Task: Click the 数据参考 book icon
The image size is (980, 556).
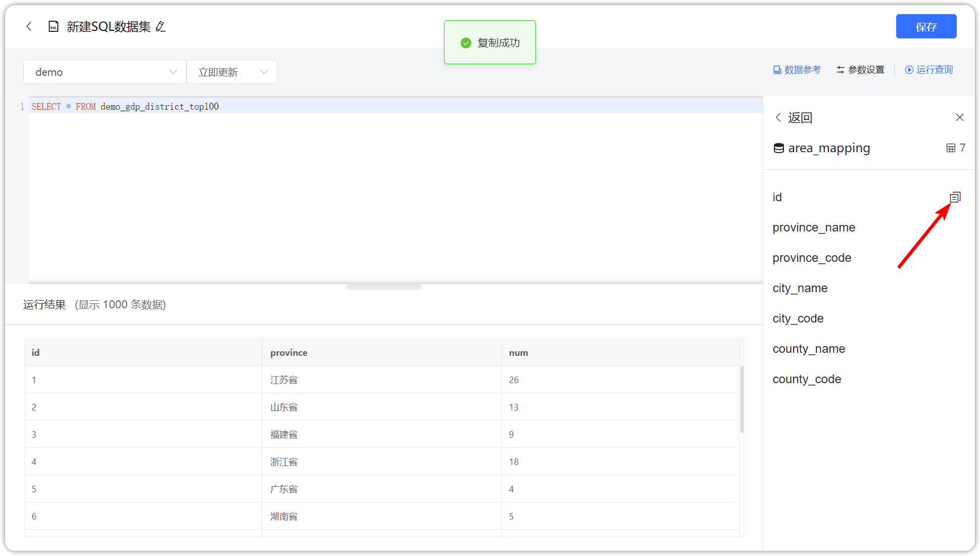Action: (x=777, y=70)
